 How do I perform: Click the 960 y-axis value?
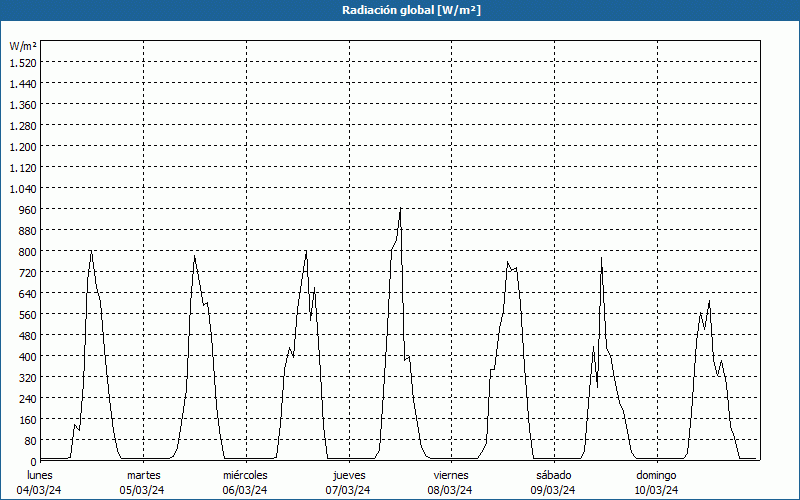click(28, 210)
